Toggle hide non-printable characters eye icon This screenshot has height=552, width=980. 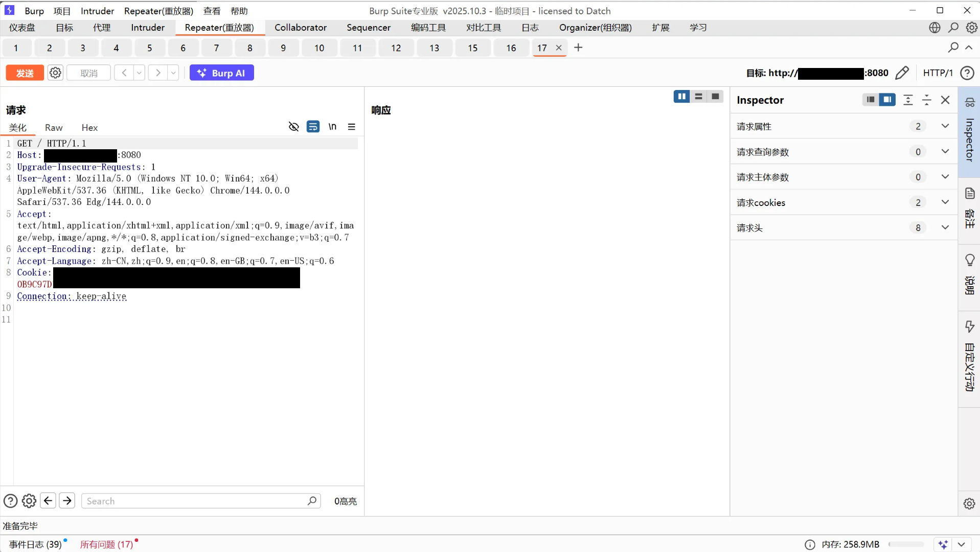click(x=293, y=127)
